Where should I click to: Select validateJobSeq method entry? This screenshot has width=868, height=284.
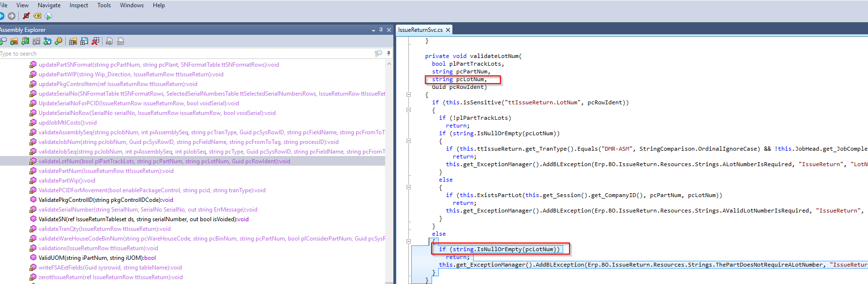click(x=207, y=152)
